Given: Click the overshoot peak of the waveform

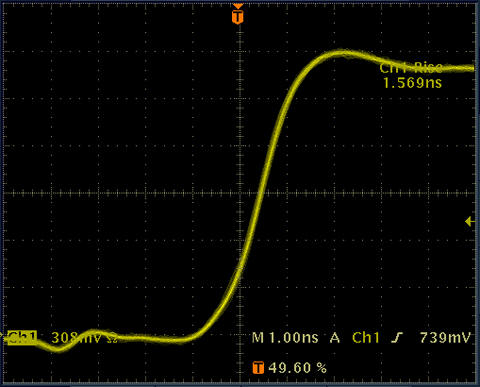Looking at the screenshot, I should pos(339,53).
